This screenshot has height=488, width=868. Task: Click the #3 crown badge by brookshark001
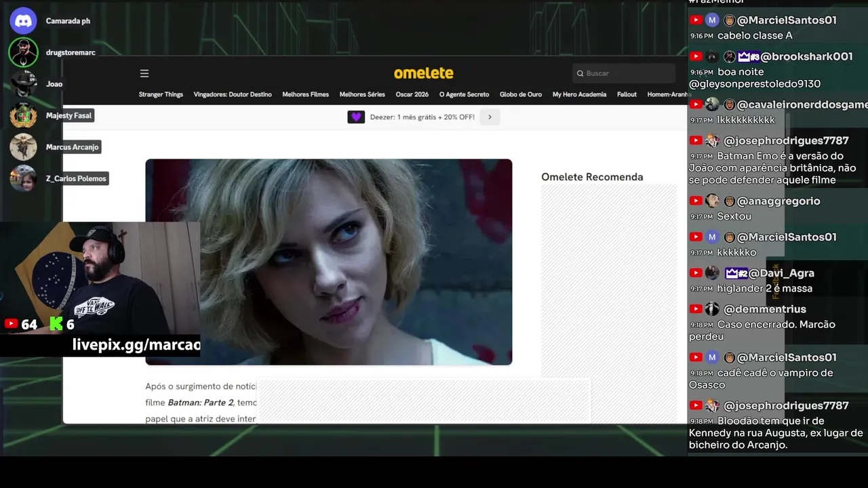click(x=748, y=57)
